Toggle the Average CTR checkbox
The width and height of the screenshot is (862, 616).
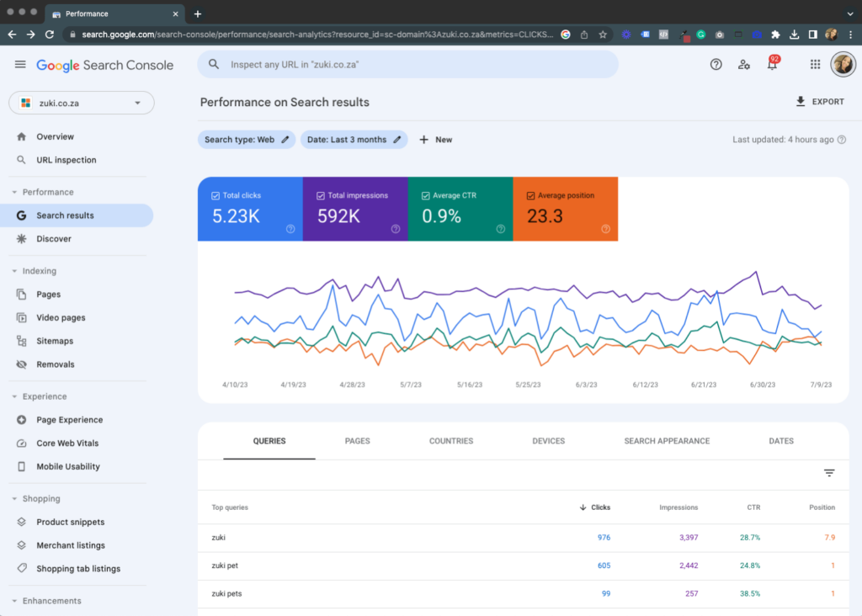point(425,195)
